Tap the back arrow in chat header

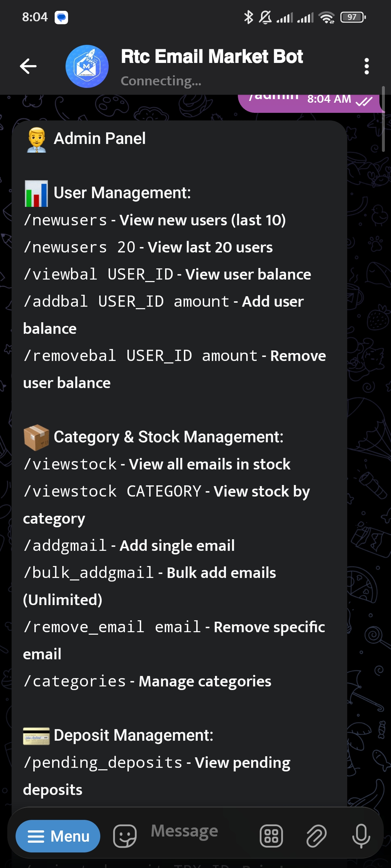point(28,66)
